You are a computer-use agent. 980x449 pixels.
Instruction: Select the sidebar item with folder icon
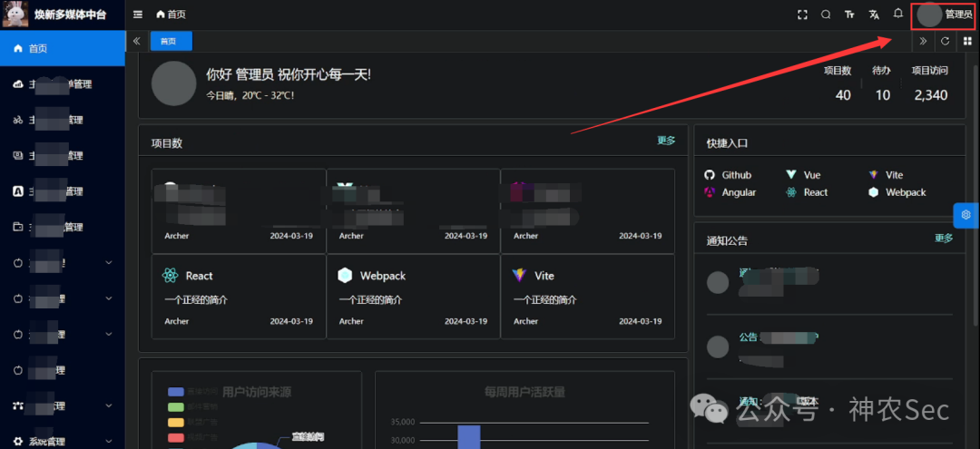tap(63, 227)
